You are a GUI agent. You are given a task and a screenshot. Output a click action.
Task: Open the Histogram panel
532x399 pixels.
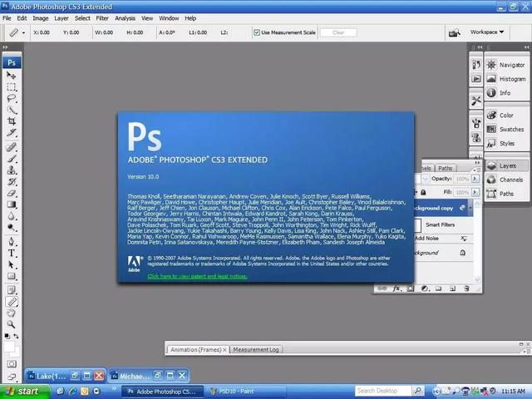tap(511, 79)
